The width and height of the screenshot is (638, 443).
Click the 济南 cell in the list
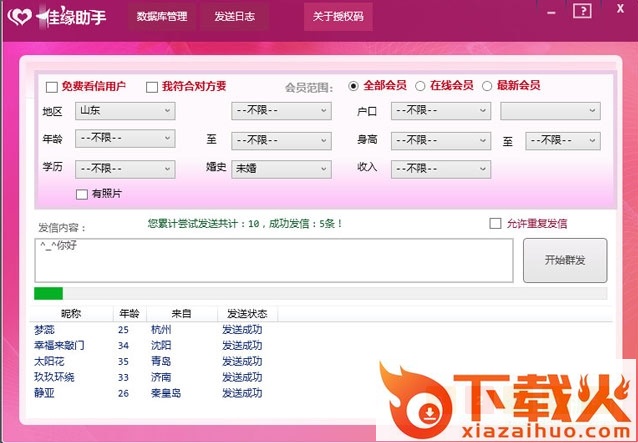161,377
